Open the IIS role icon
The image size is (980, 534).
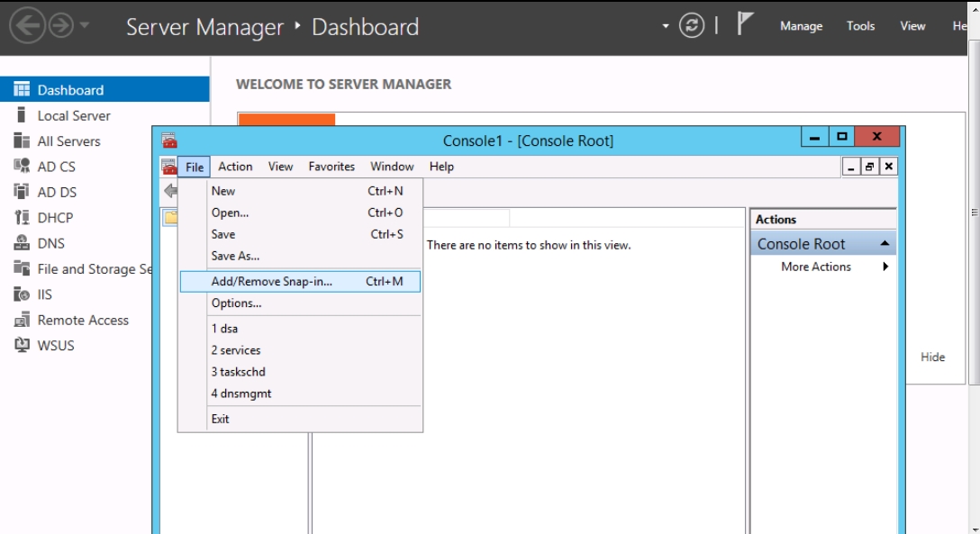point(22,294)
